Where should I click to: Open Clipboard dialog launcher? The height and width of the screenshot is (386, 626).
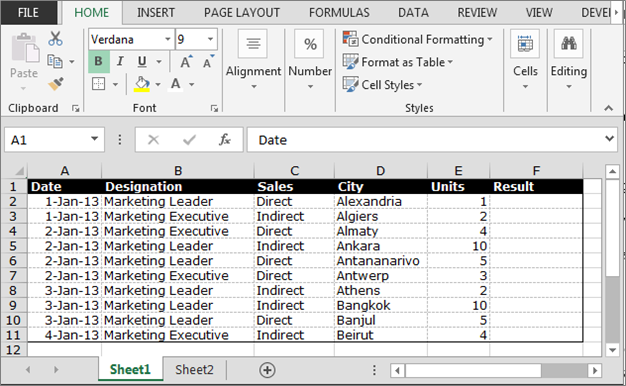(75, 108)
